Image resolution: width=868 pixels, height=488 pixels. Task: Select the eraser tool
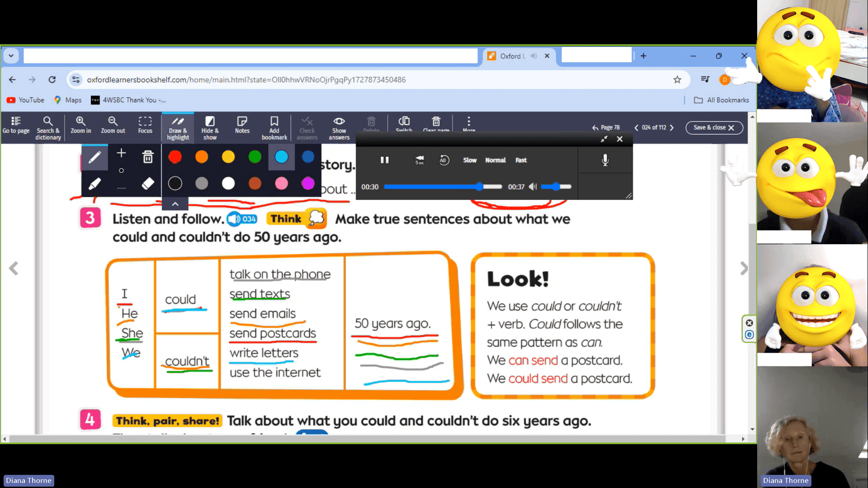(x=148, y=184)
